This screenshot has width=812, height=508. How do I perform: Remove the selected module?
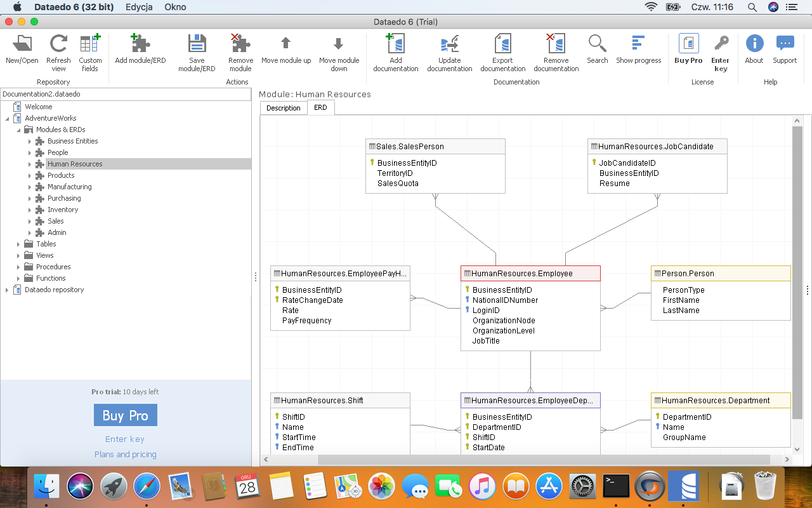(240, 51)
